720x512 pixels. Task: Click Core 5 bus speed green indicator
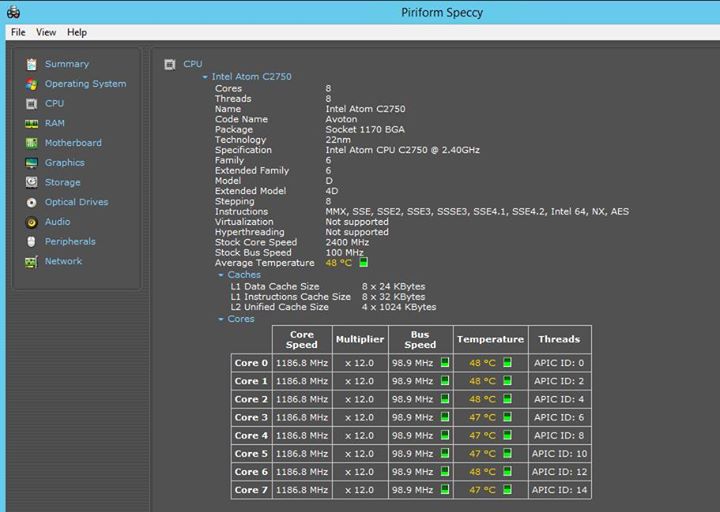pos(444,453)
